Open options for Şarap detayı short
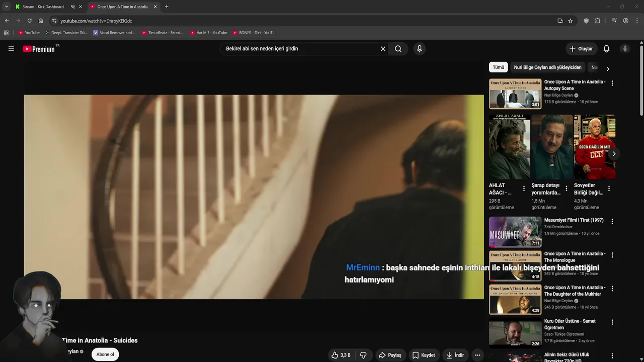 click(x=567, y=189)
